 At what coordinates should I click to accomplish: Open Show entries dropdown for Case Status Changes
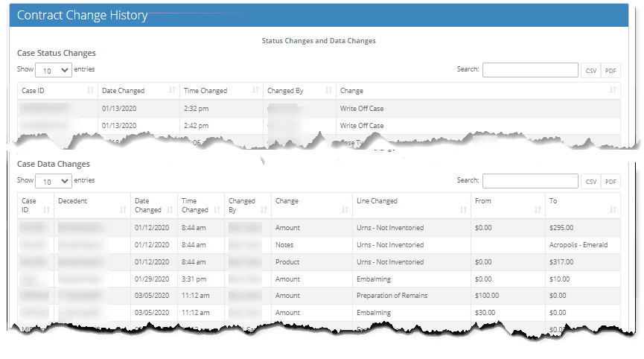pyautogui.click(x=54, y=70)
